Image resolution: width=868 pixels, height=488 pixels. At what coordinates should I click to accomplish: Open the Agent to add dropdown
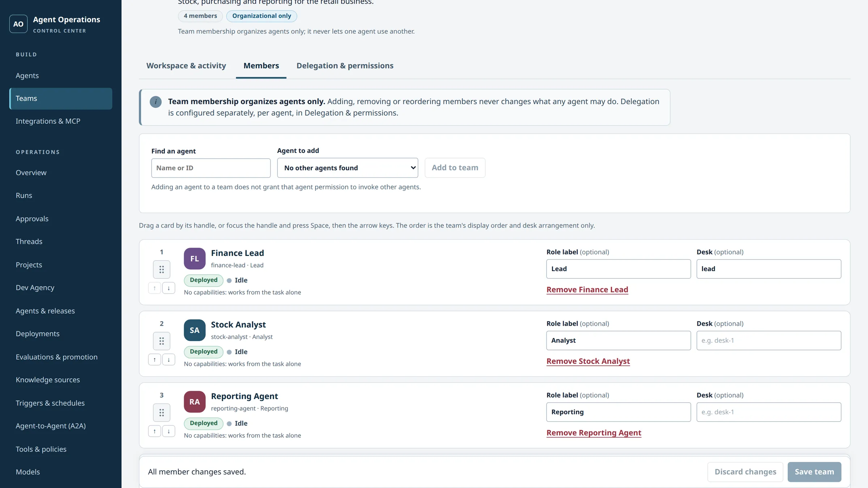(x=348, y=168)
